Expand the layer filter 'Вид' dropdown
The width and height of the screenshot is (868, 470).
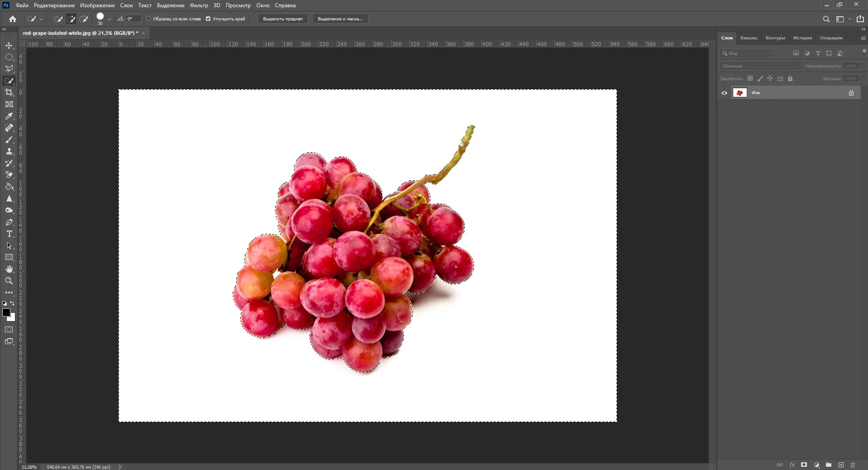(747, 53)
